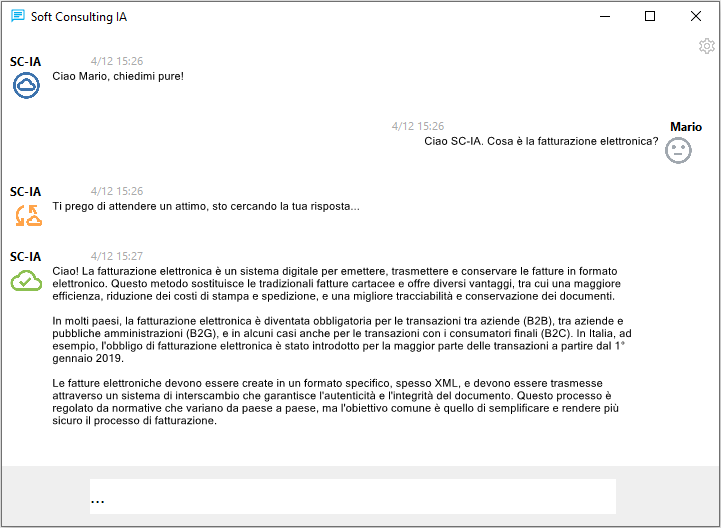This screenshot has height=528, width=721.
Task: Select the greeting 'Ciao Mario, chiedimi pure!'
Action: click(118, 76)
